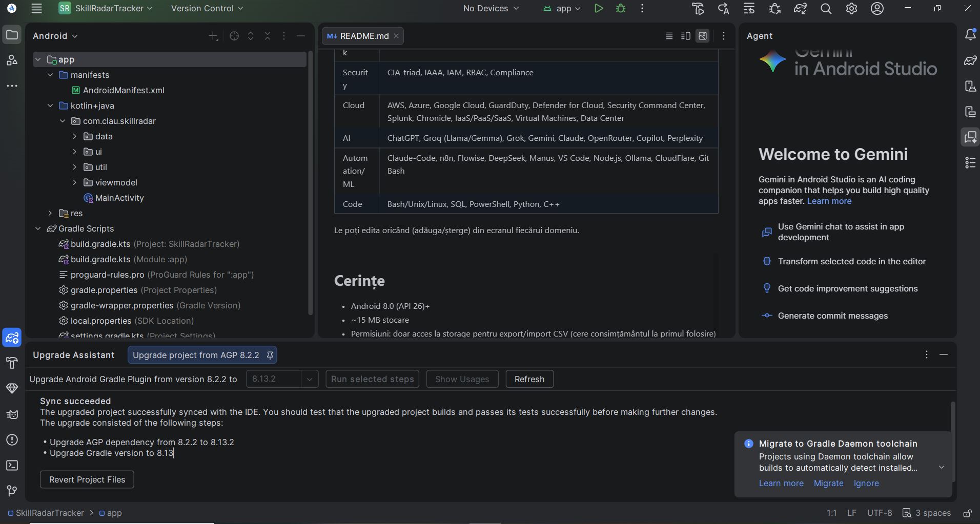Open notifications bell icon
This screenshot has height=524, width=980.
pos(970,35)
